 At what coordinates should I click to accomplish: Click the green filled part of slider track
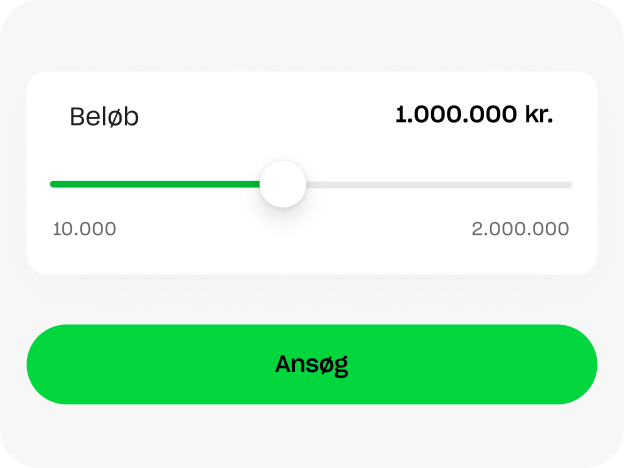[155, 184]
